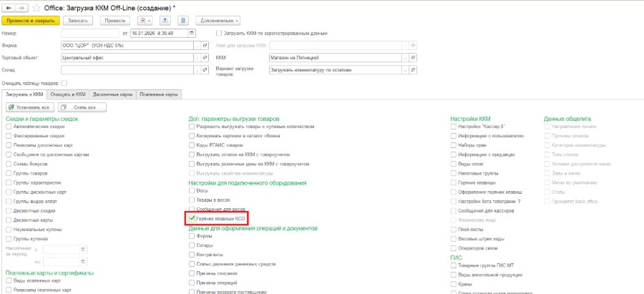
Task: Click the document report toolbar icon
Action: [x=184, y=20]
